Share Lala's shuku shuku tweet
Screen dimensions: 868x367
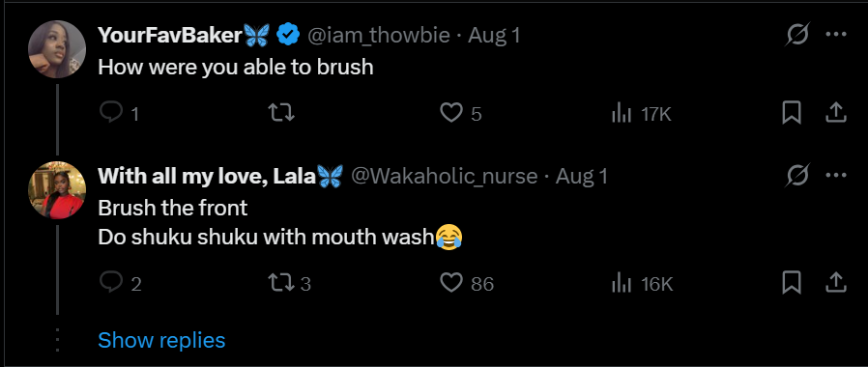coord(836,283)
